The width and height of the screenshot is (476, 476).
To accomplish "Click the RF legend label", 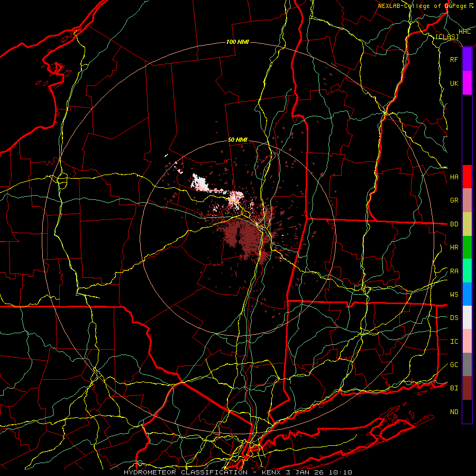I will coord(454,59).
